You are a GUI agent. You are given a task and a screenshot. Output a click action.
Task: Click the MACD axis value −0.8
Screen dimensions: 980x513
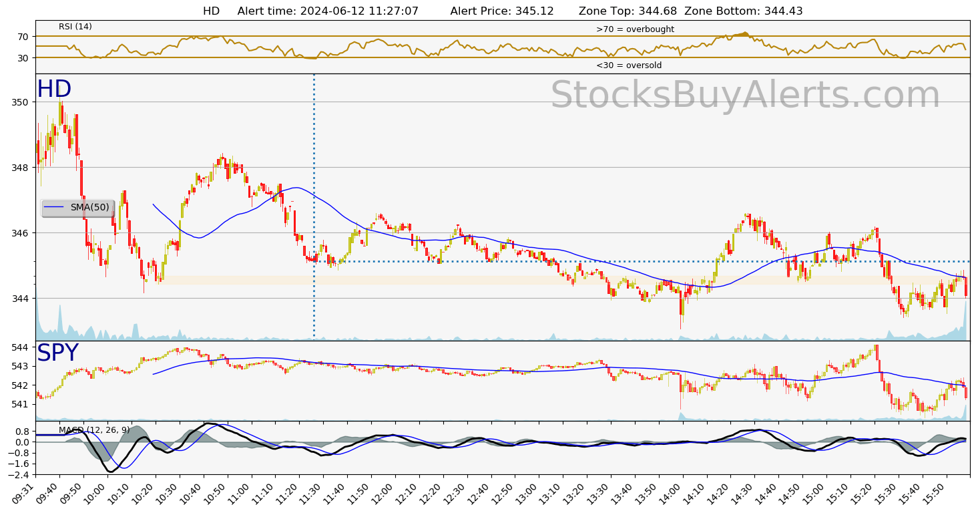[x=19, y=453]
